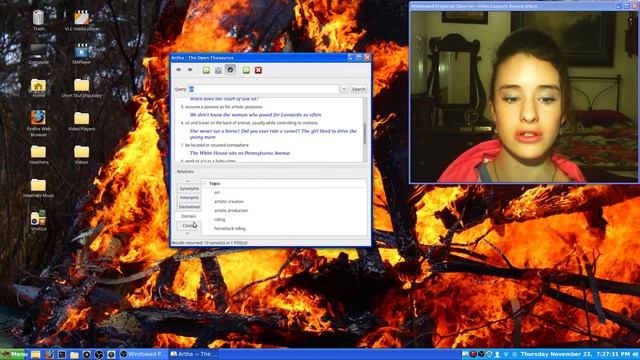Select the Domain tab
640x360 pixels.
coord(189,216)
